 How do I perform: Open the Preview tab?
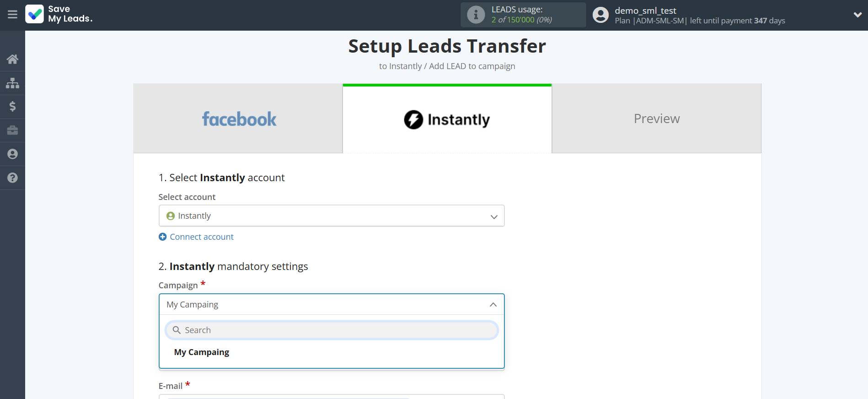click(656, 119)
